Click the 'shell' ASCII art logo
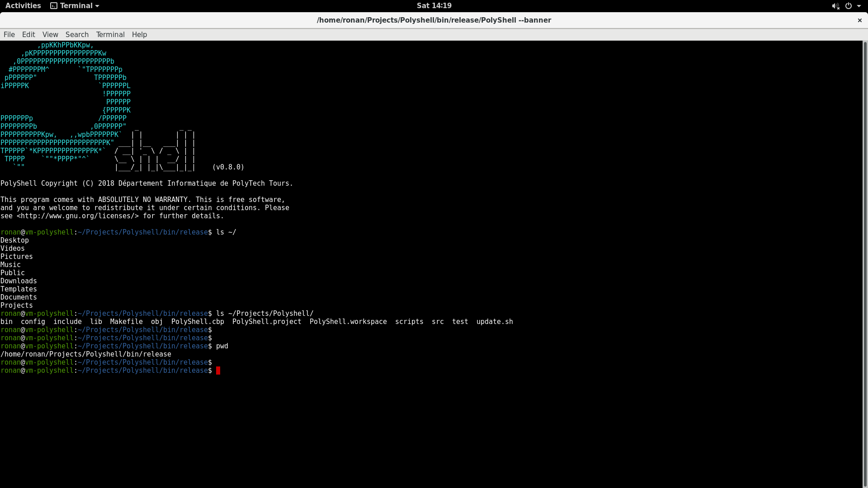The width and height of the screenshot is (868, 488). (155, 150)
